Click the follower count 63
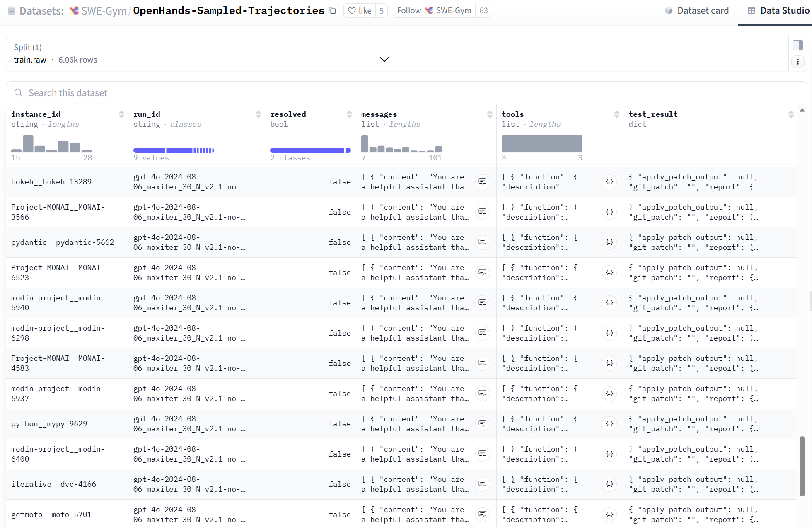 point(483,11)
